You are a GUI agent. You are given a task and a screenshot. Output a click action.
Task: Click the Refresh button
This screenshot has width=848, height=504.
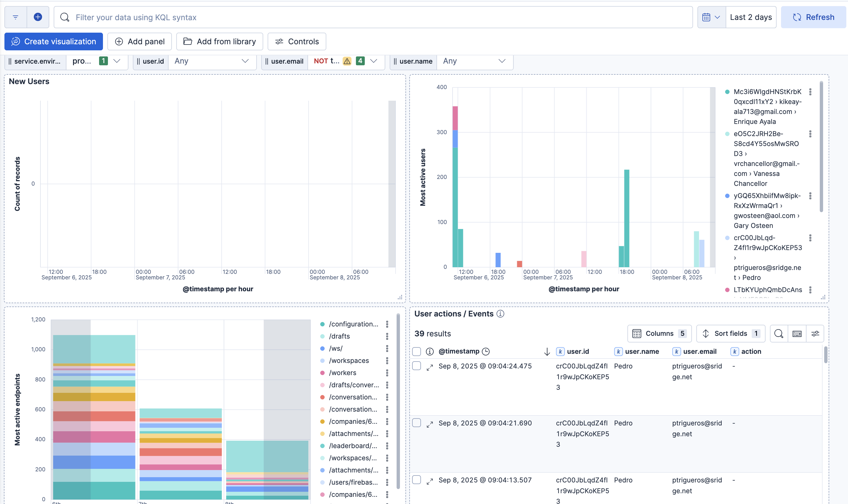(813, 17)
